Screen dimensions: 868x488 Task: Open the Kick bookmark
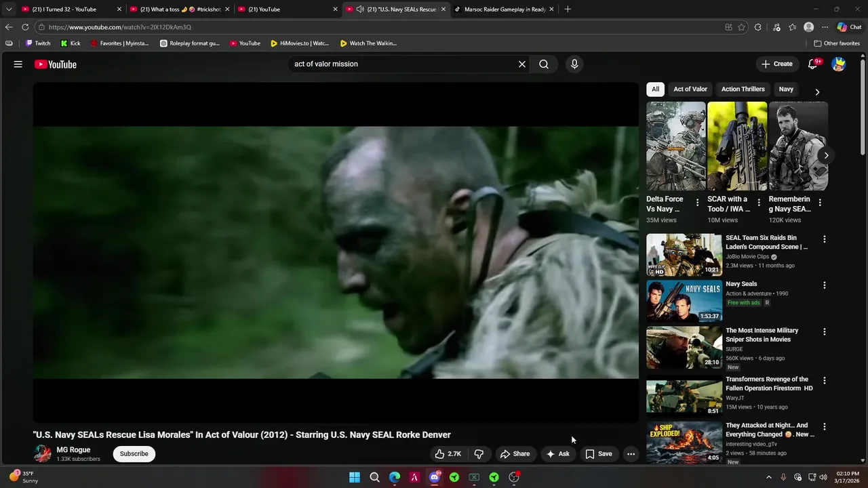coord(71,43)
